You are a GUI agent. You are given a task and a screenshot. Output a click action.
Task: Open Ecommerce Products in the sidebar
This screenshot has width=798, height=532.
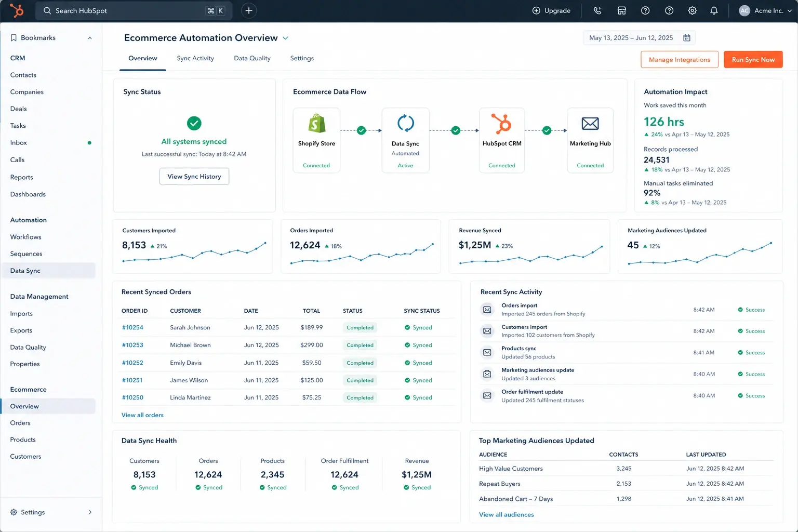click(x=23, y=440)
